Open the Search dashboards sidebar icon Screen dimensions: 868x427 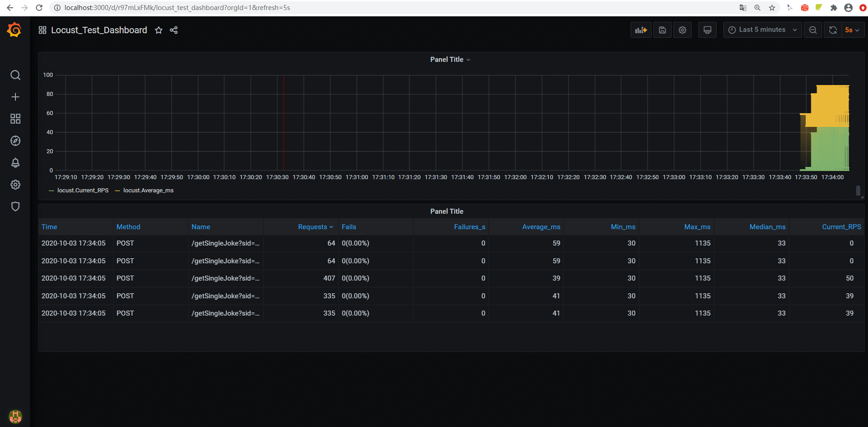coord(15,75)
